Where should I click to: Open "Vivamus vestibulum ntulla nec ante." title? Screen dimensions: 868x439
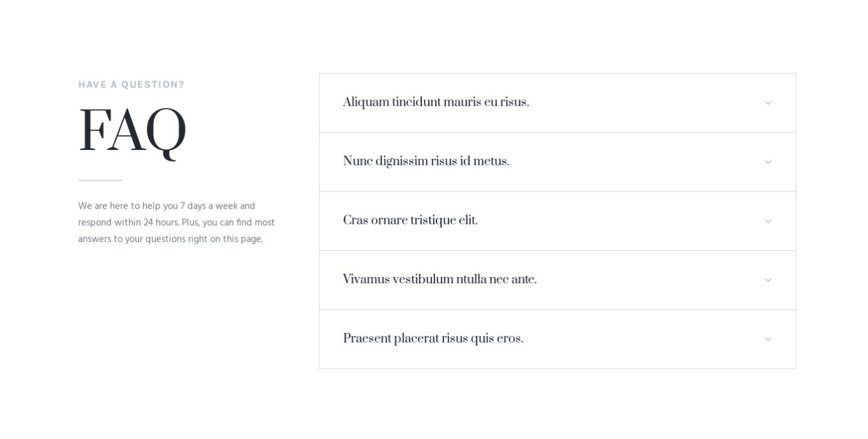[x=440, y=280]
